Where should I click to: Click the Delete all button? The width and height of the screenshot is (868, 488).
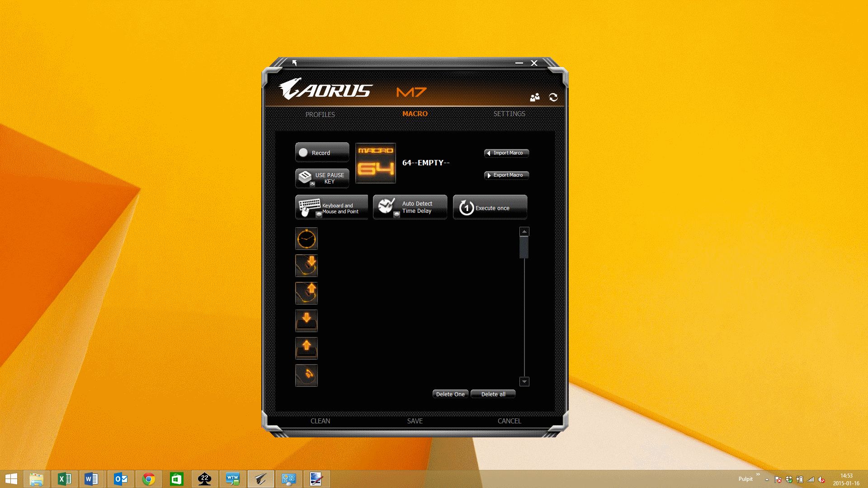point(493,394)
